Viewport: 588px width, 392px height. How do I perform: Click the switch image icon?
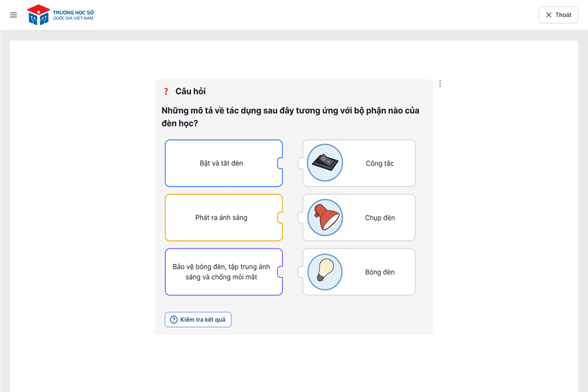[325, 163]
